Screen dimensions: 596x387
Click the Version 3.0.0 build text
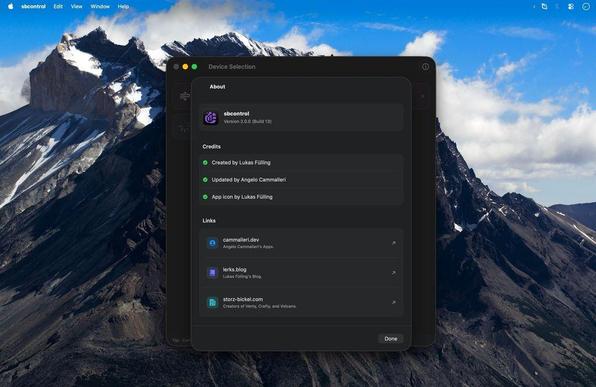247,122
